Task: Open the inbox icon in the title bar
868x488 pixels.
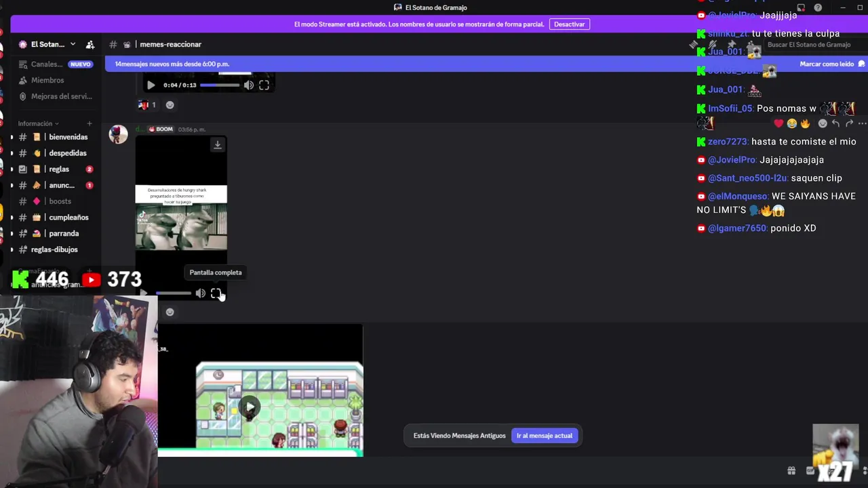Action: pyautogui.click(x=801, y=7)
